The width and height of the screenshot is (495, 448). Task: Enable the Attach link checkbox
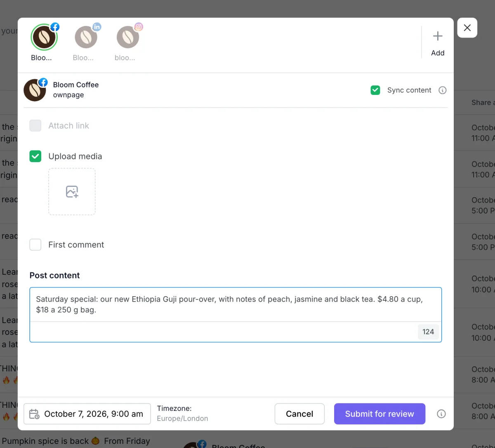35,126
